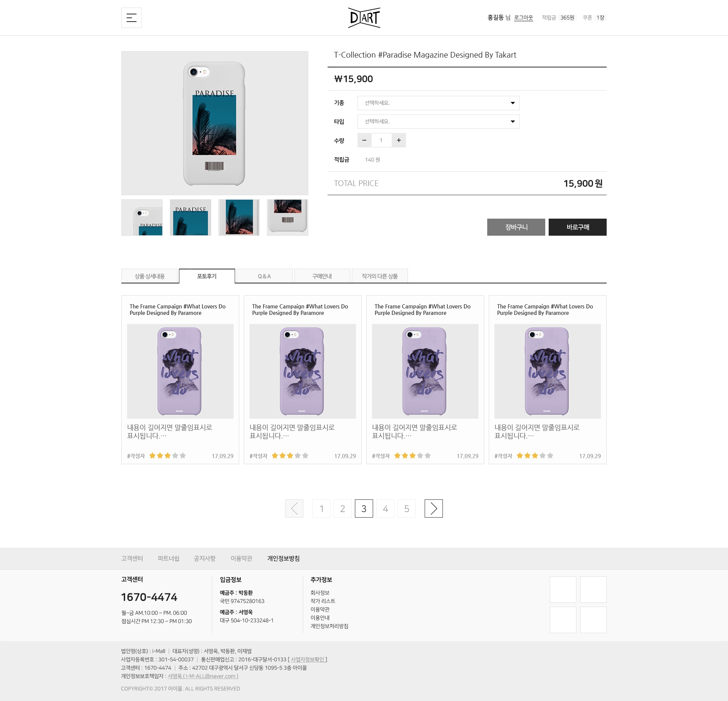Click the 로그아웃 logout link
The width and height of the screenshot is (728, 701).
523,18
